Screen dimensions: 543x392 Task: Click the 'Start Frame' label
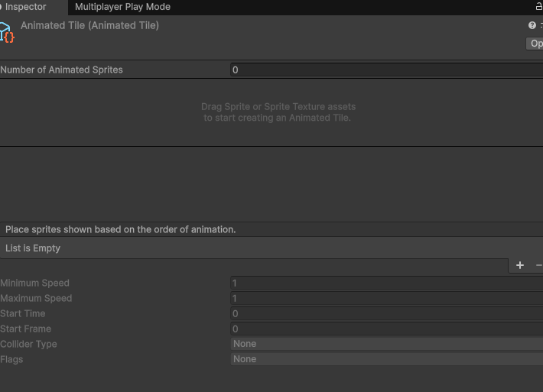click(x=26, y=329)
